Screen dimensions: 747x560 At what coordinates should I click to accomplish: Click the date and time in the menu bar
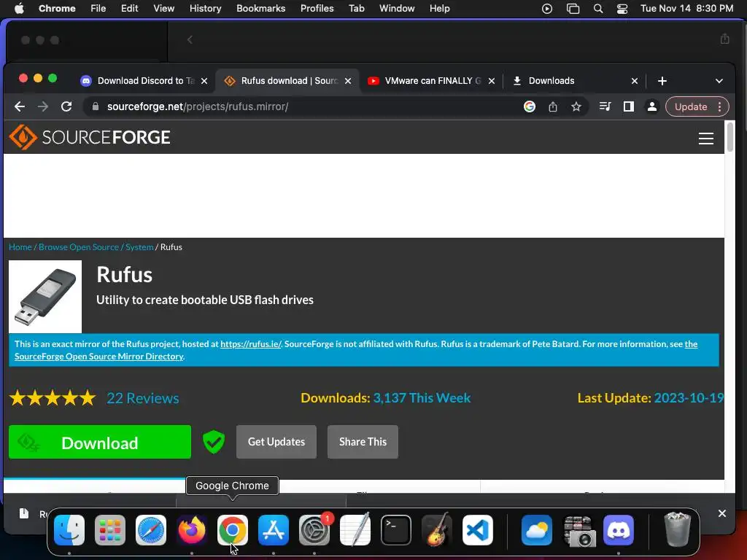[x=686, y=9]
